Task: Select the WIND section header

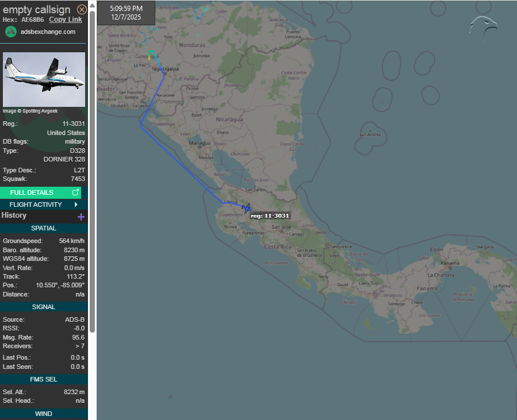Action: [x=44, y=414]
